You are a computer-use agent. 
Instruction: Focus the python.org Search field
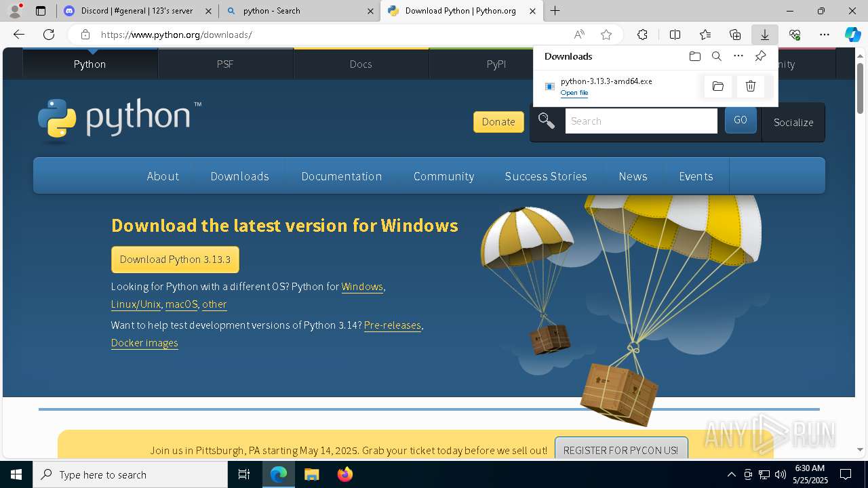[x=641, y=121]
